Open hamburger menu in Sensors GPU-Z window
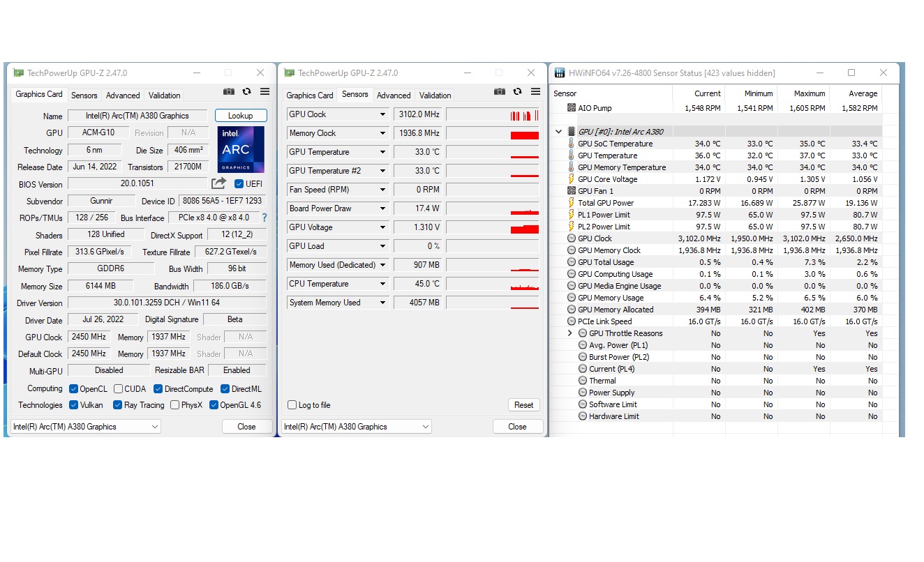This screenshot has height=562, width=924. click(x=536, y=91)
